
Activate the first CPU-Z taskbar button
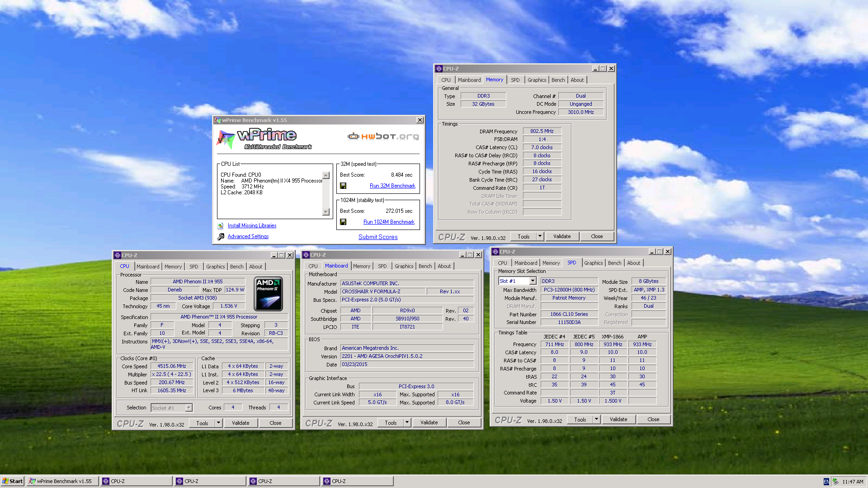point(137,481)
